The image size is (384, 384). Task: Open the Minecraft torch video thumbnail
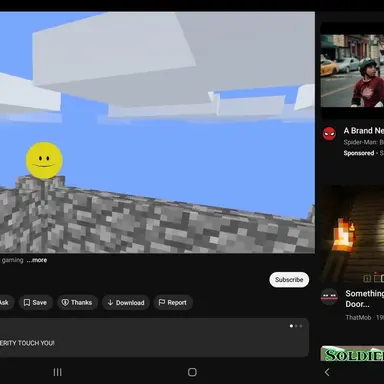pyautogui.click(x=352, y=234)
